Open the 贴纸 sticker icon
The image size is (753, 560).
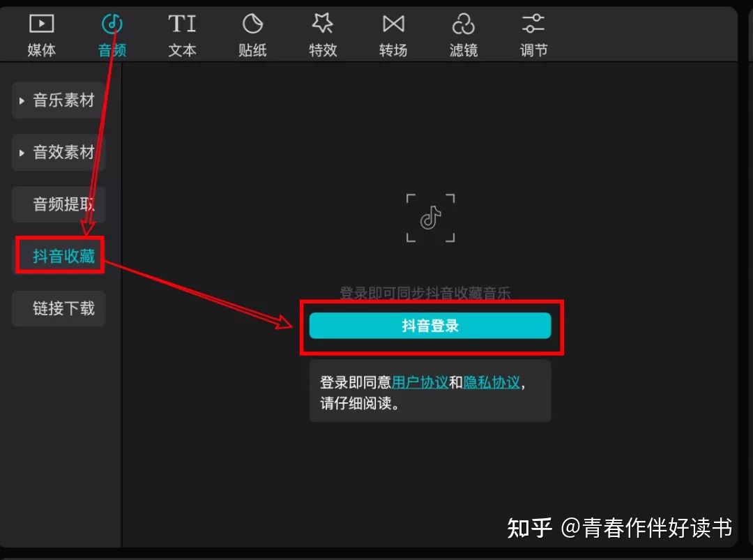[252, 24]
